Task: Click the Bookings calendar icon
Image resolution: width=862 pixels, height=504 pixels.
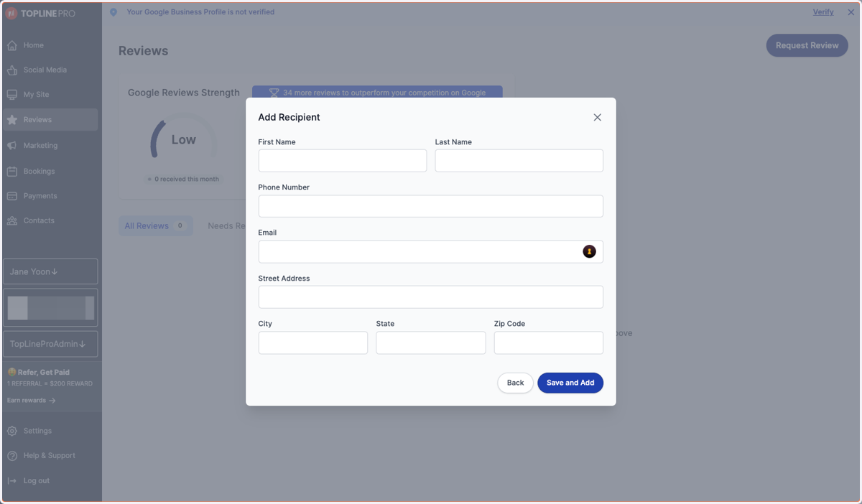Action: tap(12, 172)
